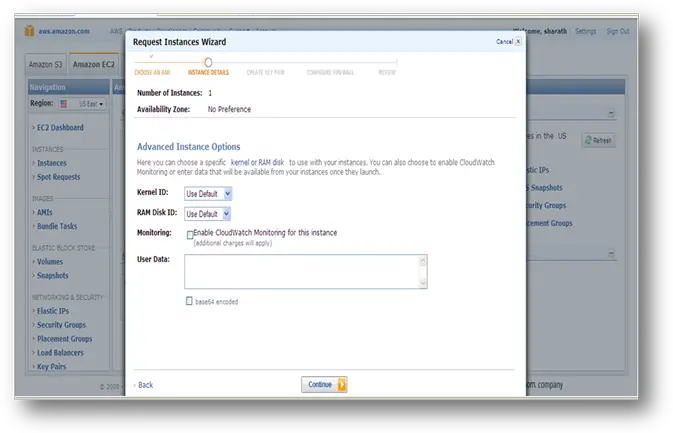
Task: Click the AWS logo icon at top-left
Action: pos(29,31)
